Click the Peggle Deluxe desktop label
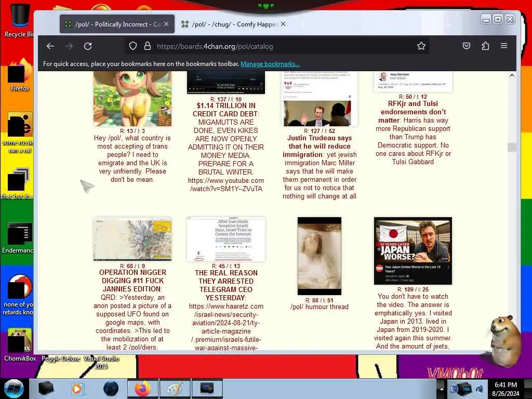 (x=61, y=358)
